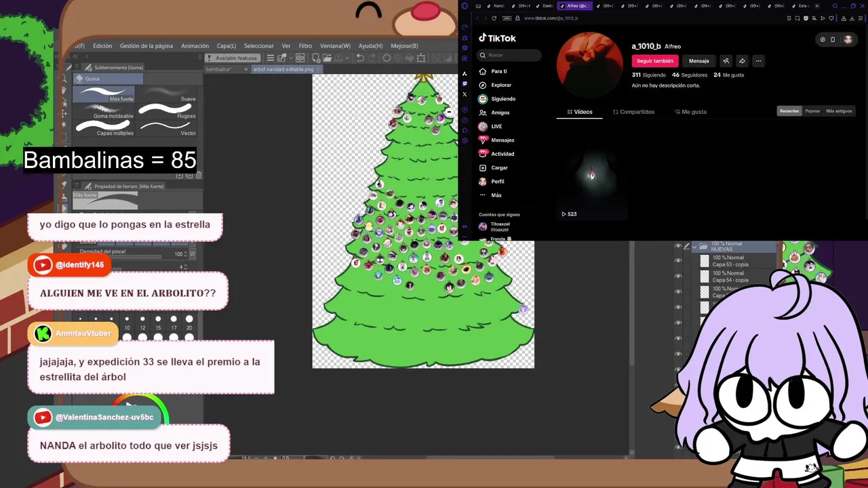Image resolution: width=868 pixels, height=488 pixels.
Task: Open the video thumbnail with 523 views
Action: click(x=592, y=176)
